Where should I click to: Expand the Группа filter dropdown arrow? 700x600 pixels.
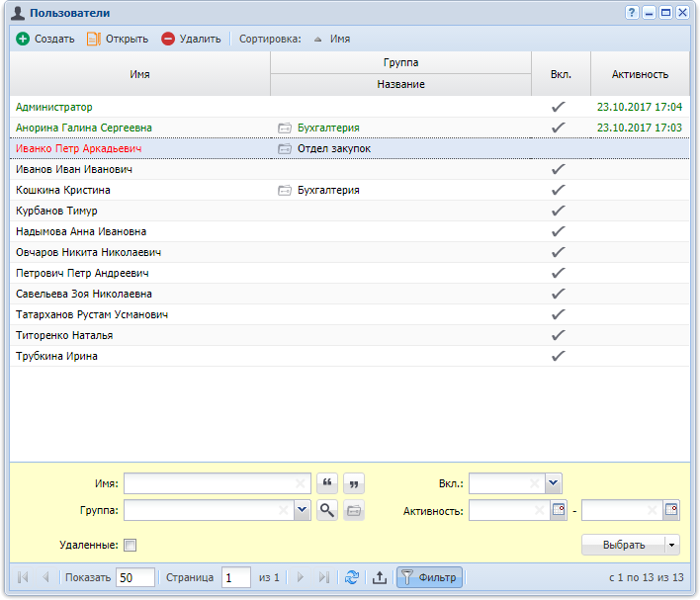[x=303, y=510]
